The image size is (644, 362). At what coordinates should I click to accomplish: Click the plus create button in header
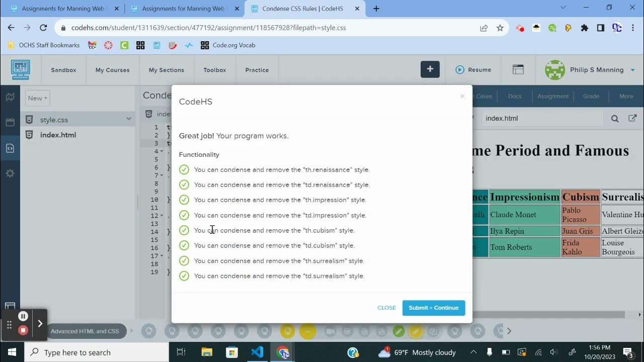pos(430,69)
